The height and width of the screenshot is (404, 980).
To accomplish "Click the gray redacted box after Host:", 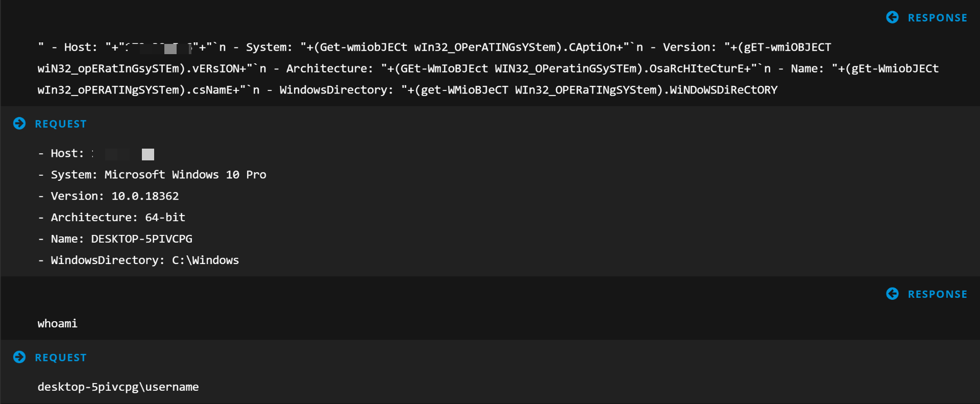I will click(148, 154).
